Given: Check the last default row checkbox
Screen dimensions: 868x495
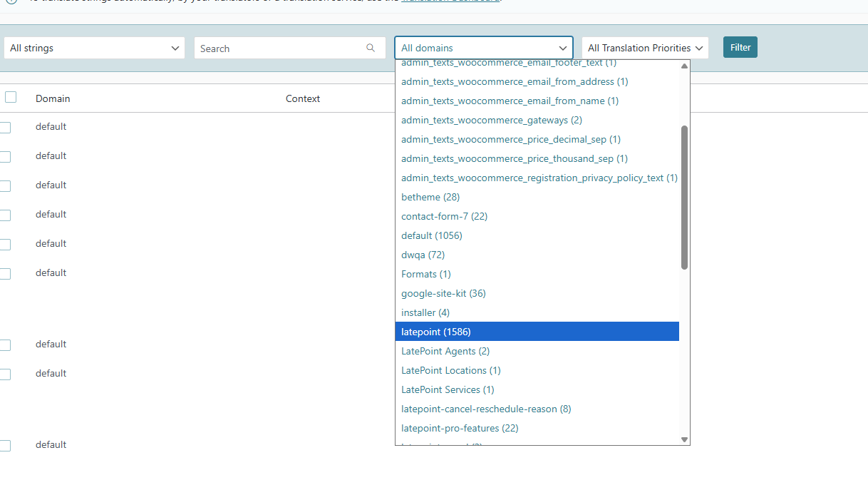Looking at the screenshot, I should pos(6,446).
